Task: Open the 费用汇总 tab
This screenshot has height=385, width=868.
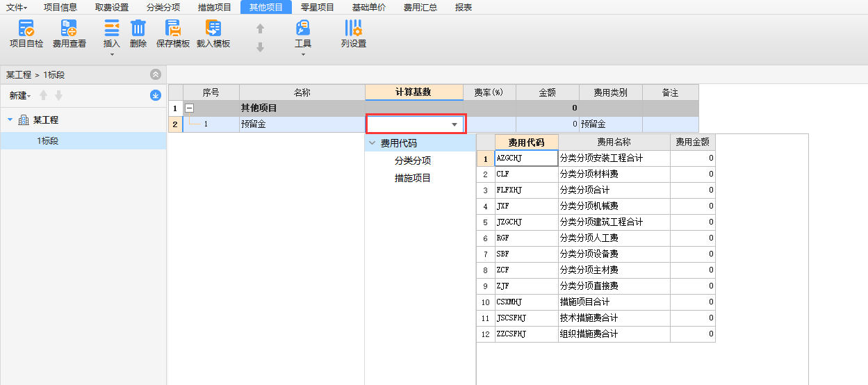Action: [x=420, y=7]
